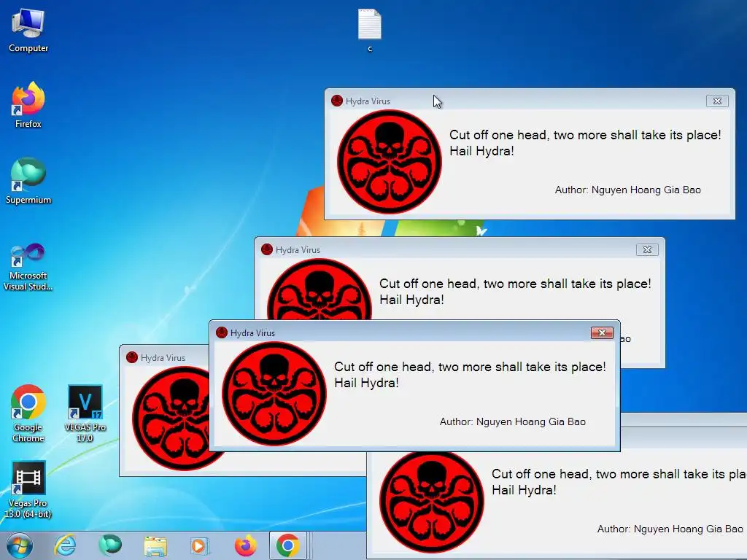This screenshot has width=747, height=560.
Task: Click the 'Hydra Virus' title of the leftmost window
Action: tap(163, 357)
